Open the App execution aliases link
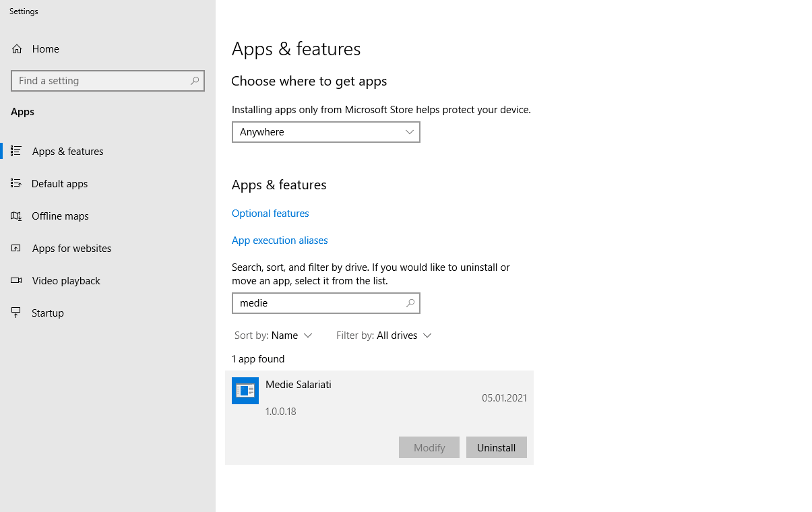The height and width of the screenshot is (512, 812). [280, 241]
